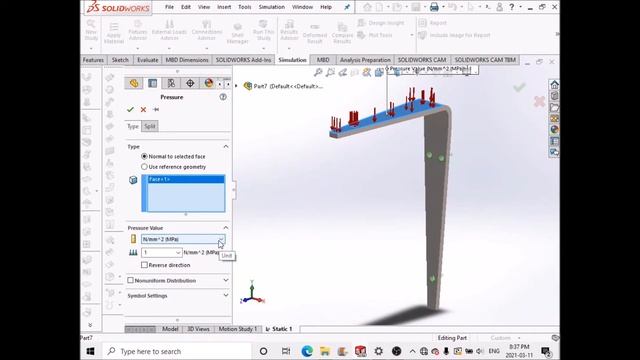Viewport: 640px width, 360px height.
Task: Switch to the Evaluate ribbon tab
Action: pos(147,60)
